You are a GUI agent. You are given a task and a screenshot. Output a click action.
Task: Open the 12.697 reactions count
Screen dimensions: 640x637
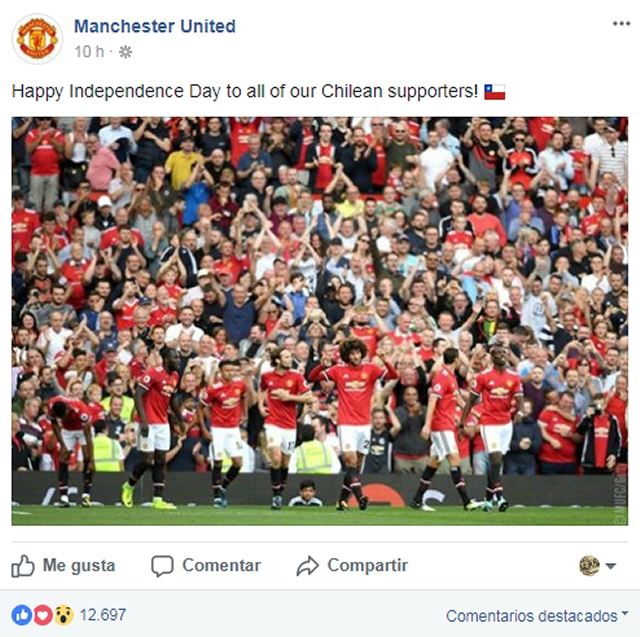pos(103,615)
